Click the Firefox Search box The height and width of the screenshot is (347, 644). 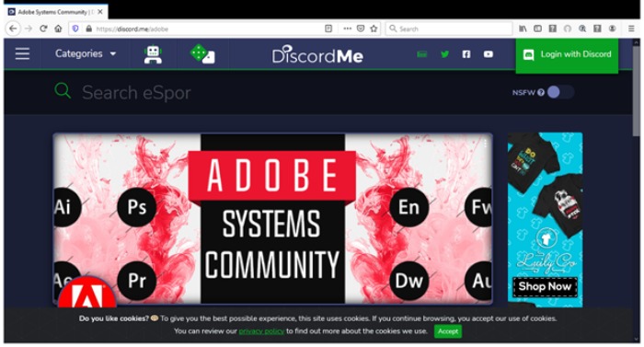pyautogui.click(x=449, y=29)
